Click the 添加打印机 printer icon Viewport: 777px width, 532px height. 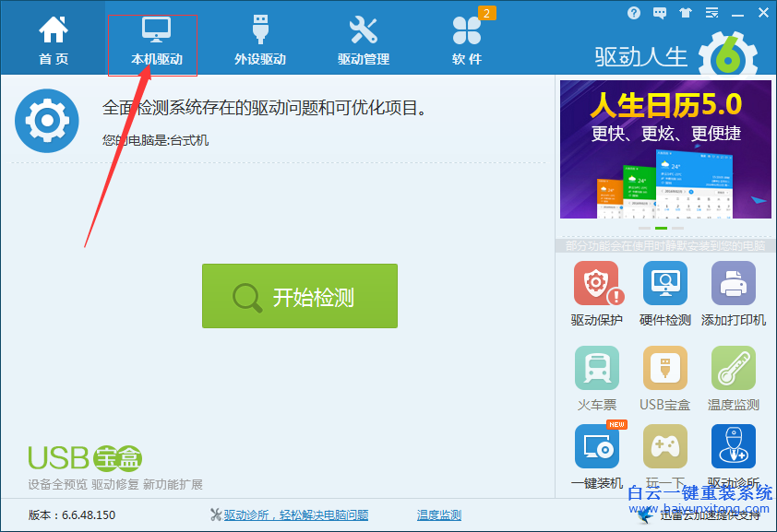(x=734, y=284)
